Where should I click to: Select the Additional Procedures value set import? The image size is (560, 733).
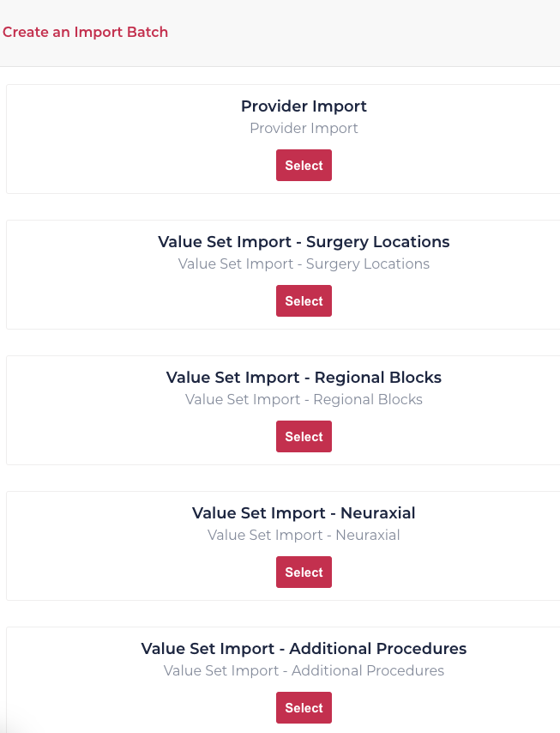tap(304, 707)
